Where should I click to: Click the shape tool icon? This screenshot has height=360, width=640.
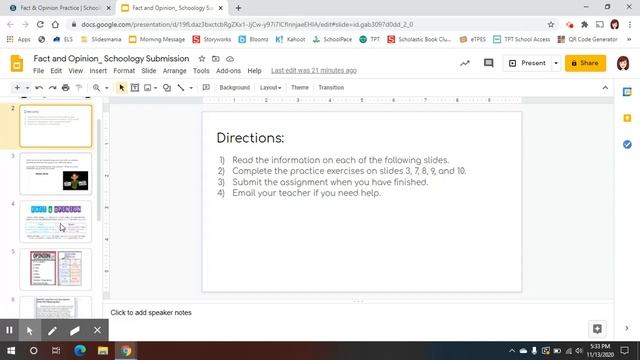click(167, 88)
